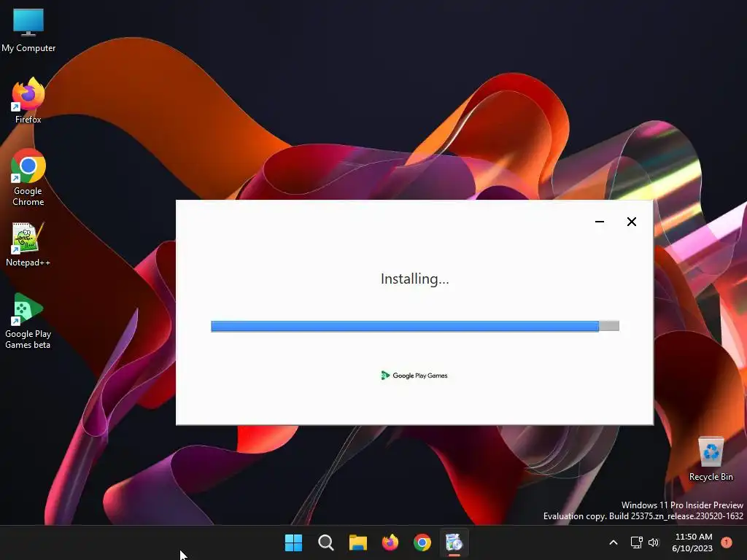The height and width of the screenshot is (560, 747).
Task: Launch Firefox from the taskbar
Action: 390,542
